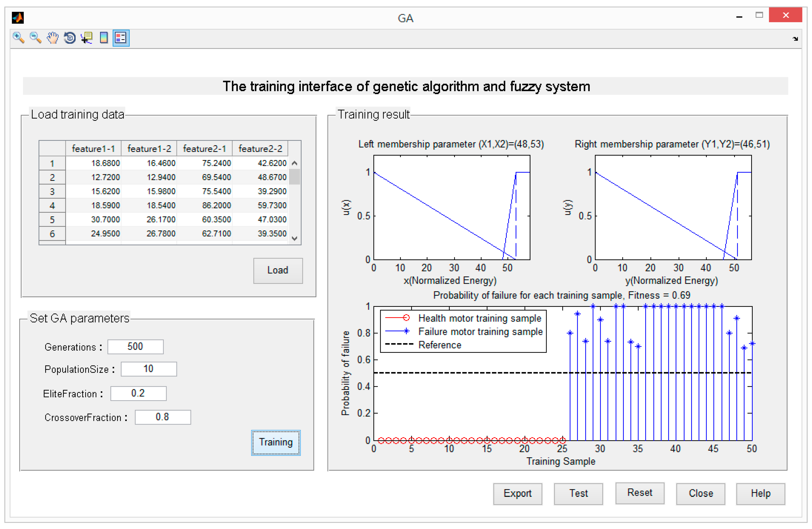Toggle the Insert Legend toolbar button

(121, 37)
